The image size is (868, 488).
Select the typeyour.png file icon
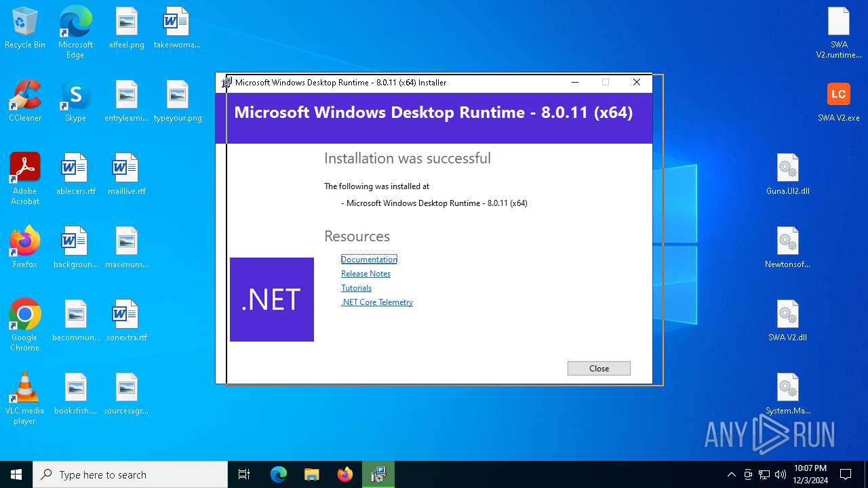pos(178,102)
